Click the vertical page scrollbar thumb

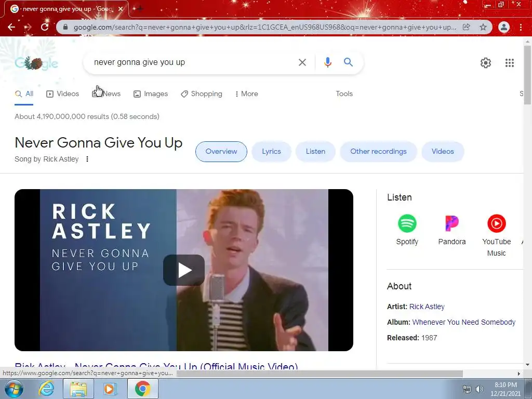[x=527, y=75]
